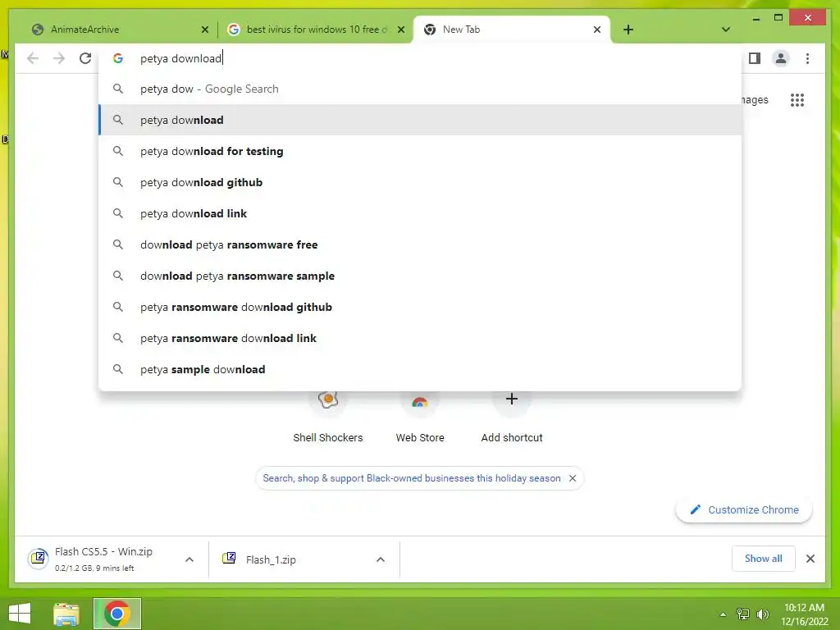
Task: Open the Google apps grid
Action: tap(797, 99)
